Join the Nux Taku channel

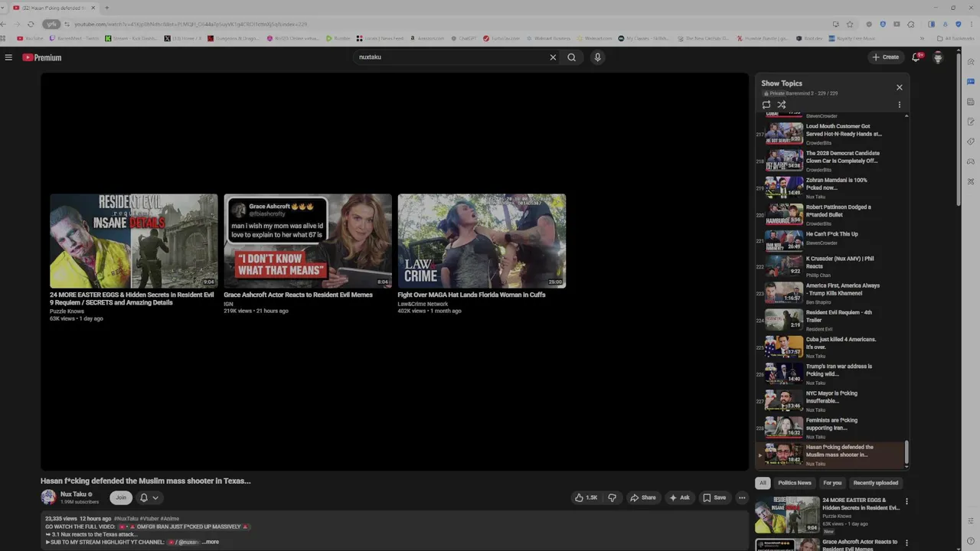[x=120, y=497]
